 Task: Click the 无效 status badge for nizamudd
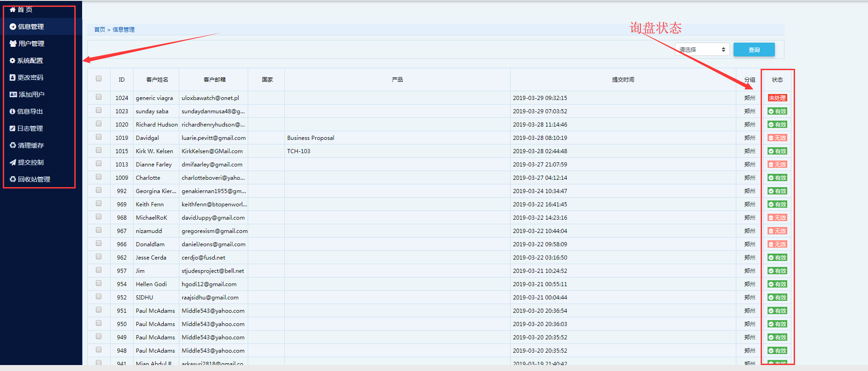(778, 231)
